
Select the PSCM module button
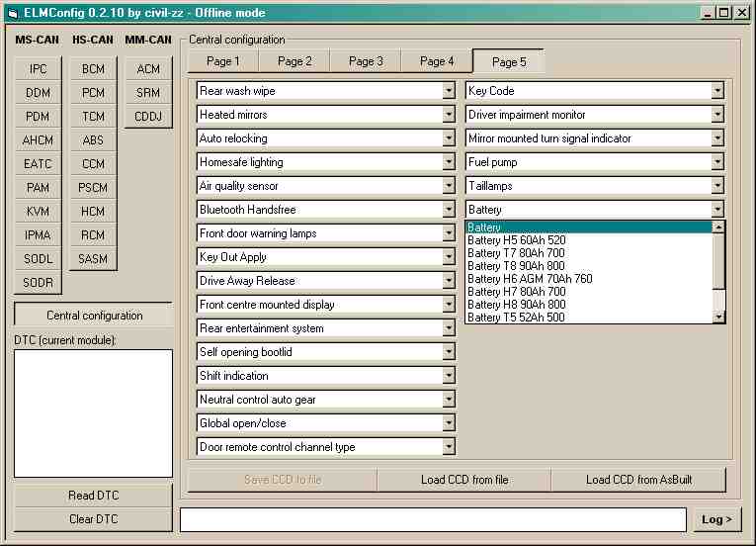(x=93, y=188)
